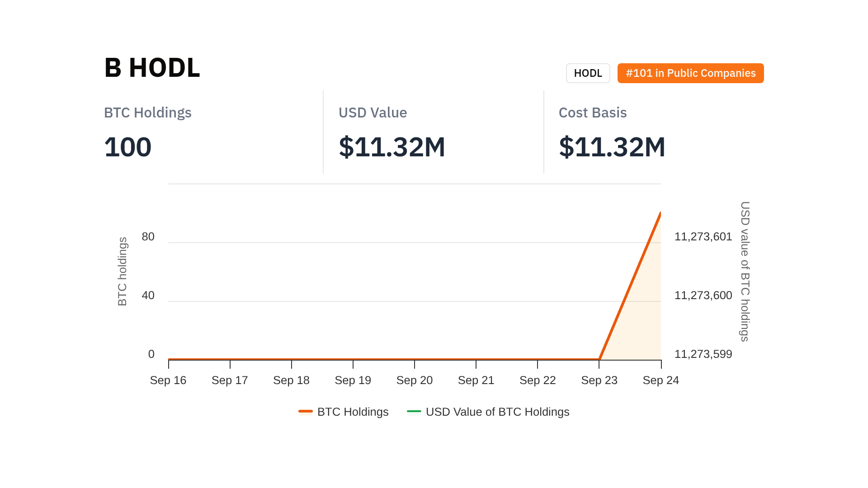Click the Sep 23 x-axis label
This screenshot has width=868, height=488.
click(599, 380)
